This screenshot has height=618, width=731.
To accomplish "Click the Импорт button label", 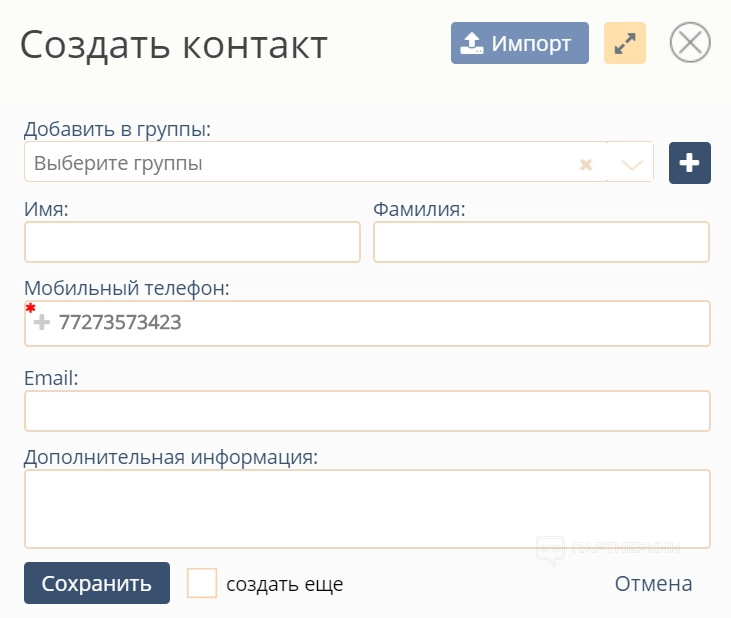I will point(531,44).
